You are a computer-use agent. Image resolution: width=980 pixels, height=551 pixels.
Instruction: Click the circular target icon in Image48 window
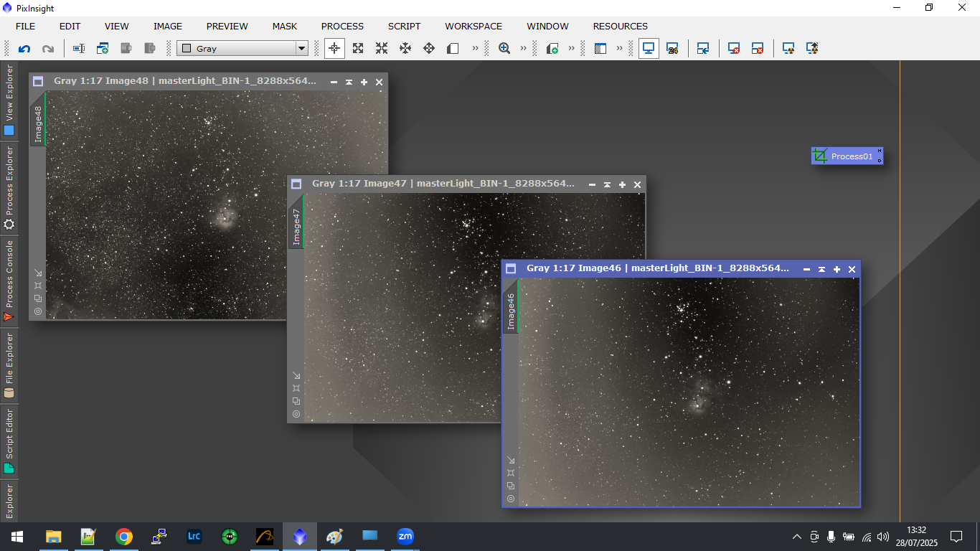(38, 311)
